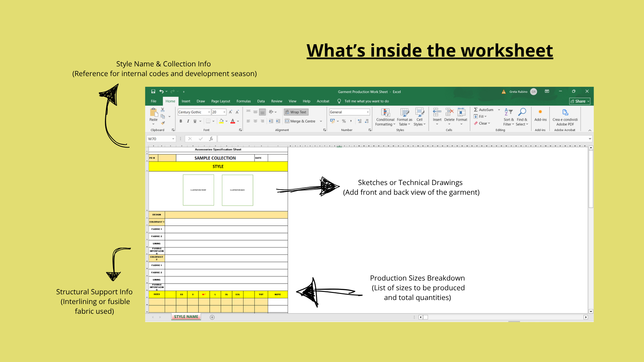Add a new sheet with the plus button
Screen dimensions: 644x362
[x=212, y=317]
